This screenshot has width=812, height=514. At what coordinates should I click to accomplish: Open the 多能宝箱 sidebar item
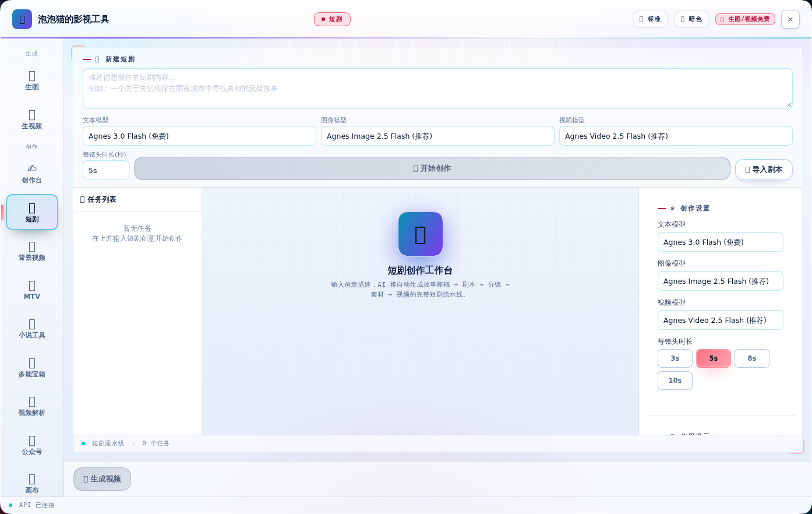click(32, 368)
